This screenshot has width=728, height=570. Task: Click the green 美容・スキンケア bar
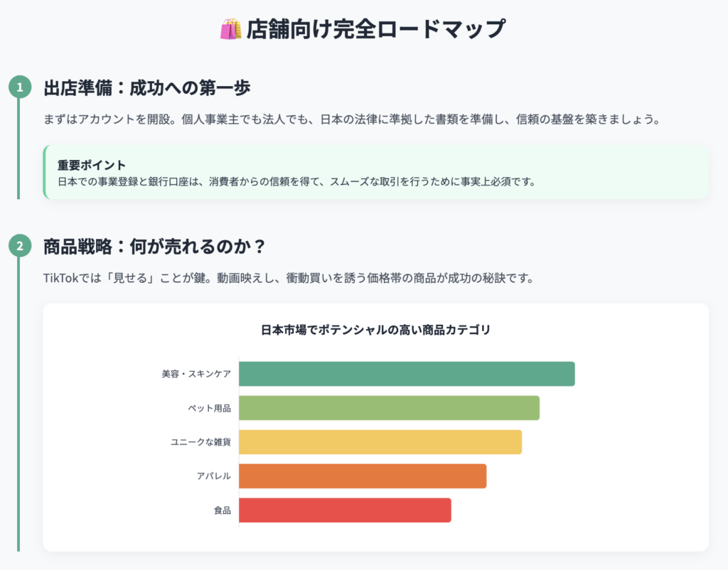coord(406,374)
